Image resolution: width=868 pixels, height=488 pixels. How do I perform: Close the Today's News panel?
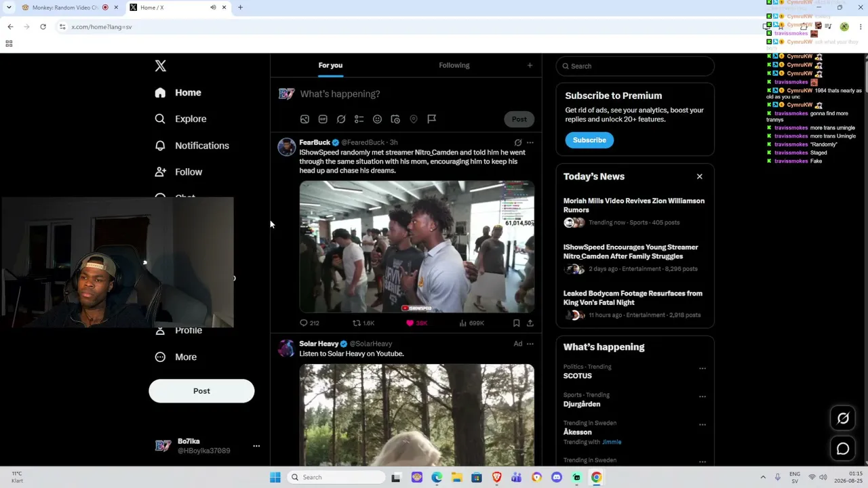pos(699,177)
